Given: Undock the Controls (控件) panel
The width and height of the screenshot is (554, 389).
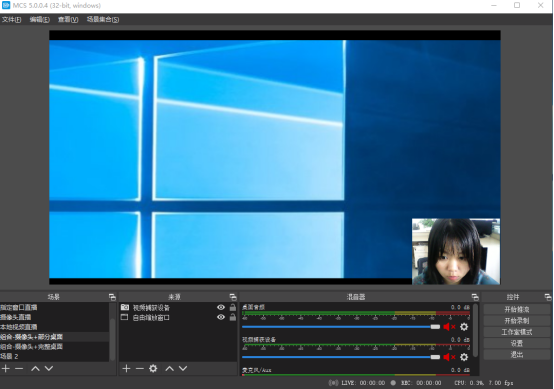Looking at the screenshot, I should (548, 297).
